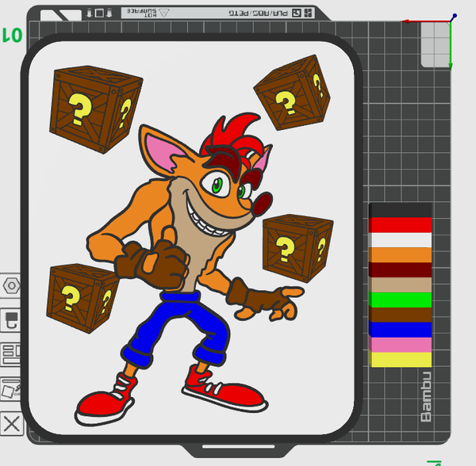
Task: Click the crate overlapped by the brown glove
Action: (82, 299)
